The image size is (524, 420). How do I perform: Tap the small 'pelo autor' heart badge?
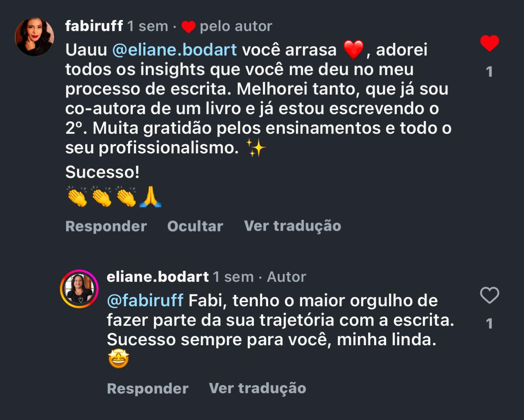[188, 27]
